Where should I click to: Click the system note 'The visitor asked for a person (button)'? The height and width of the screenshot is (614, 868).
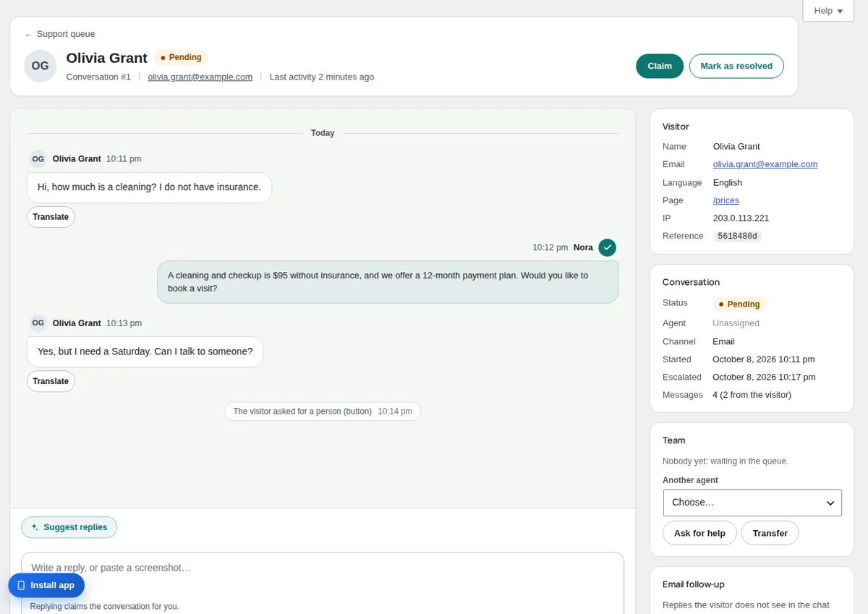[323, 412]
